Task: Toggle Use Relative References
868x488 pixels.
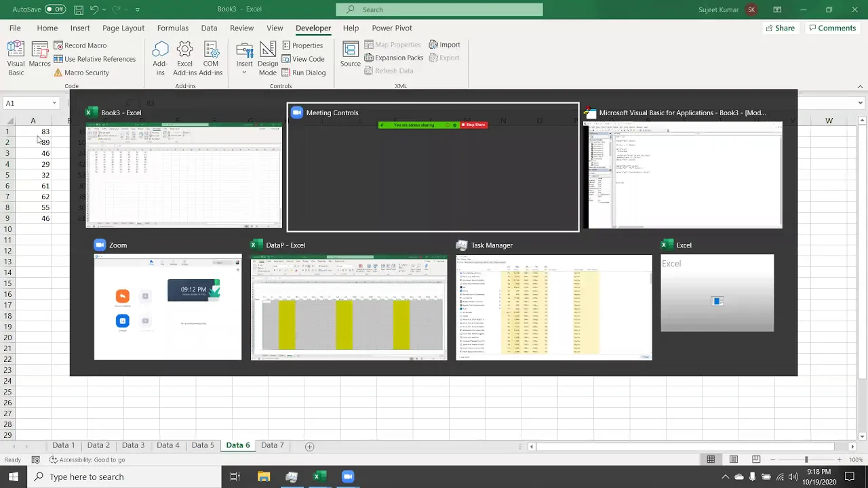Action: coord(94,59)
